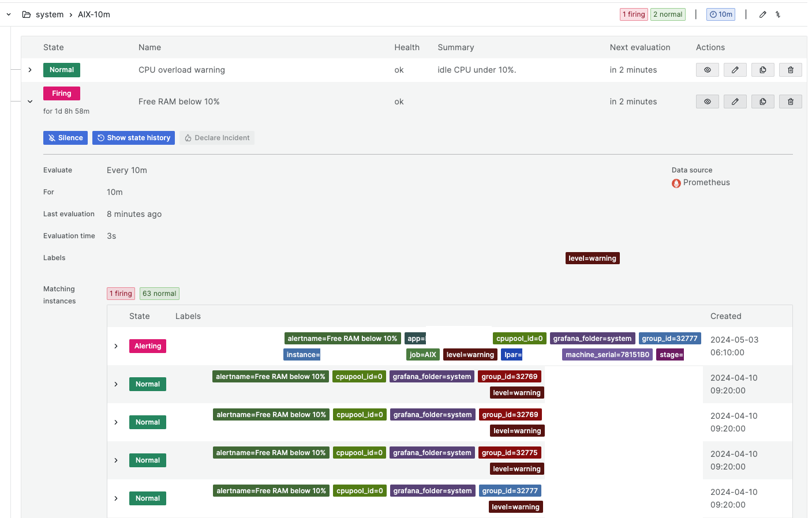
Task: View the Free RAM below 10% rule
Action: pos(707,102)
